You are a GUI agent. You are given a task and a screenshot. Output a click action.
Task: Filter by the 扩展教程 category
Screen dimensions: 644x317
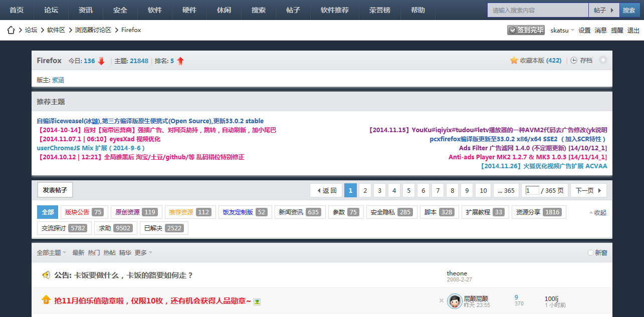click(x=485, y=212)
